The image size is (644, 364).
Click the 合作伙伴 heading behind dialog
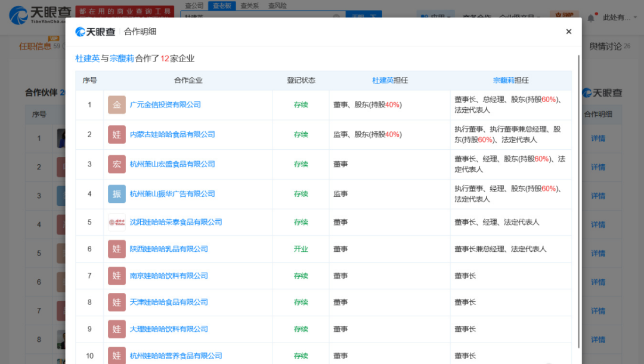pyautogui.click(x=41, y=92)
